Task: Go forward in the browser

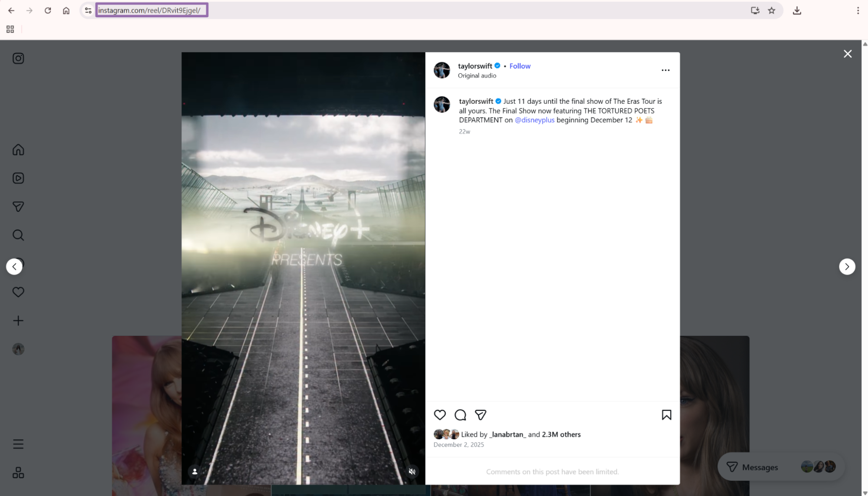Action: click(30, 10)
